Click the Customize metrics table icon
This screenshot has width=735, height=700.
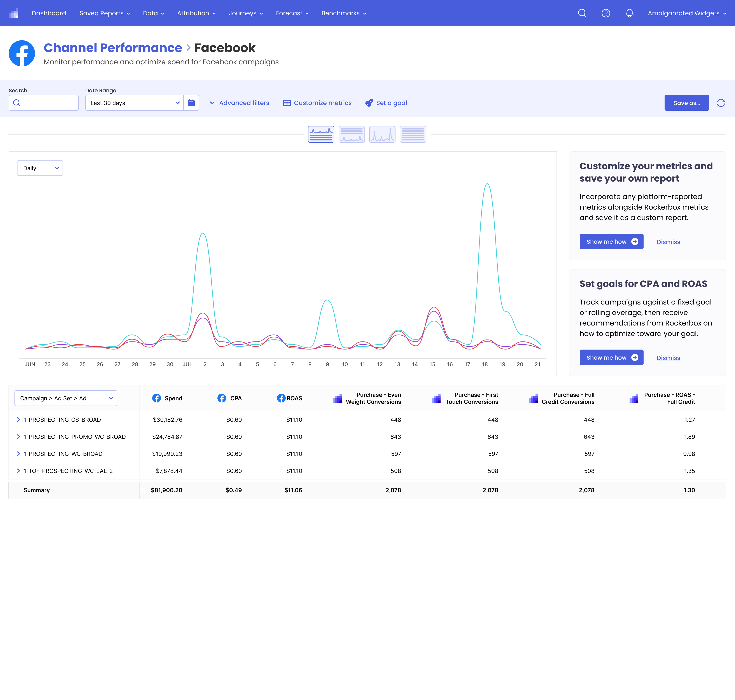click(x=287, y=103)
